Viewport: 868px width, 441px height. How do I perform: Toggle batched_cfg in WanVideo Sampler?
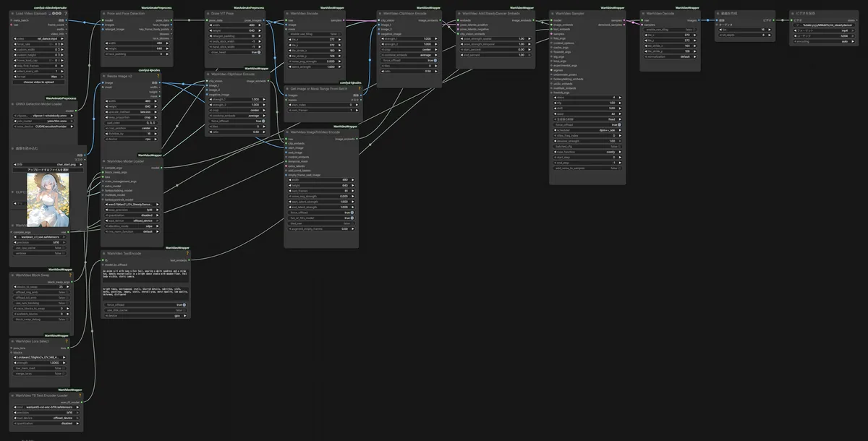point(587,146)
